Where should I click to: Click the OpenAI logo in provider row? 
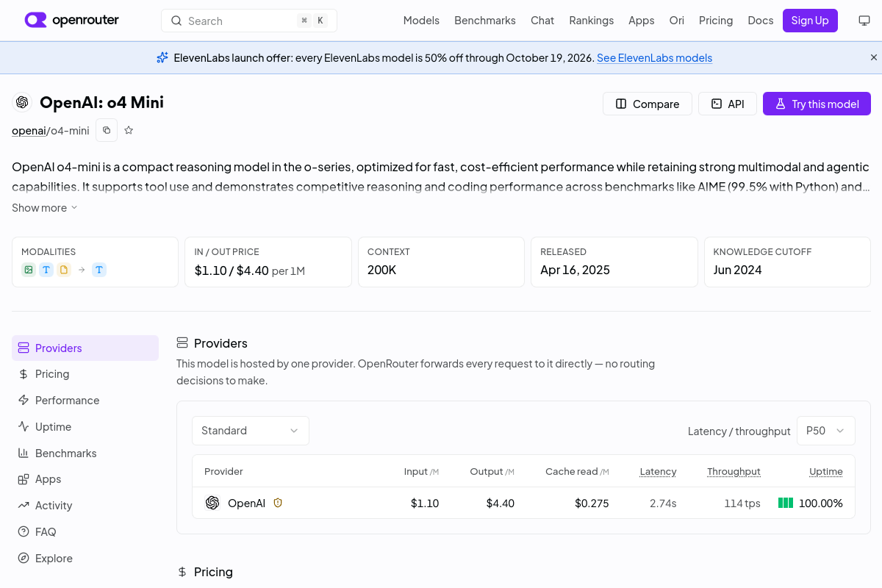(212, 503)
